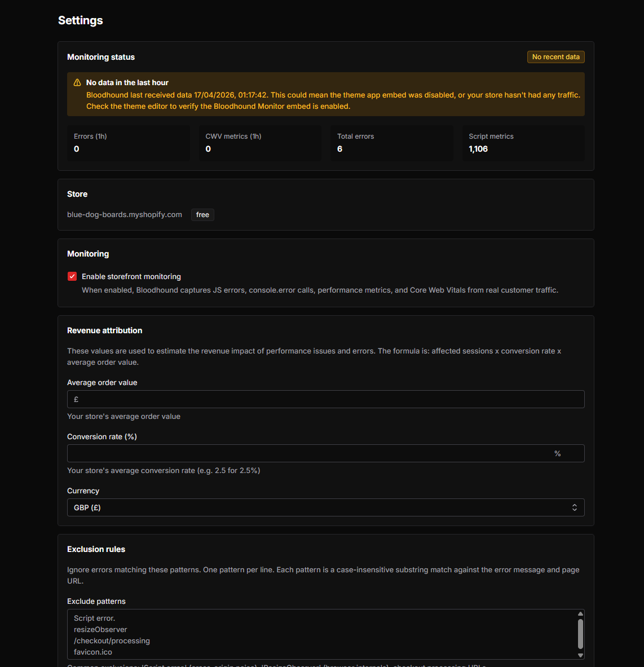Screen dimensions: 644x667
Task: Select the Errors (1h) metric card
Action: tap(128, 143)
